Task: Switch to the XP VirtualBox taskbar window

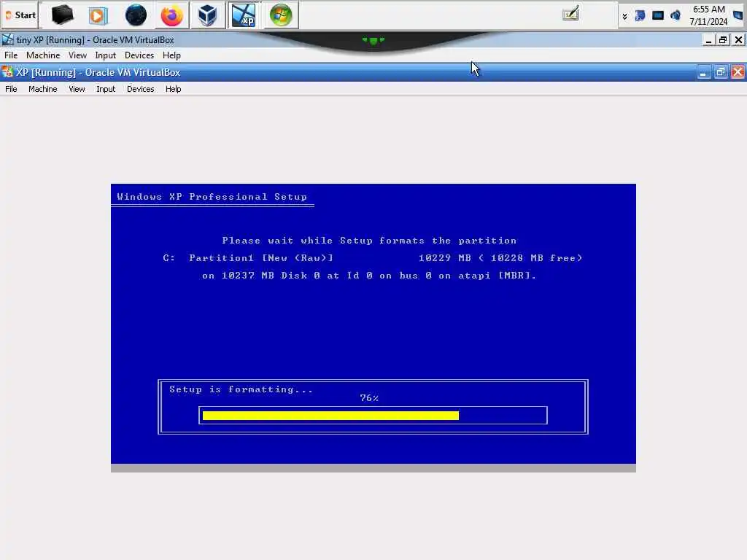Action: [244, 15]
